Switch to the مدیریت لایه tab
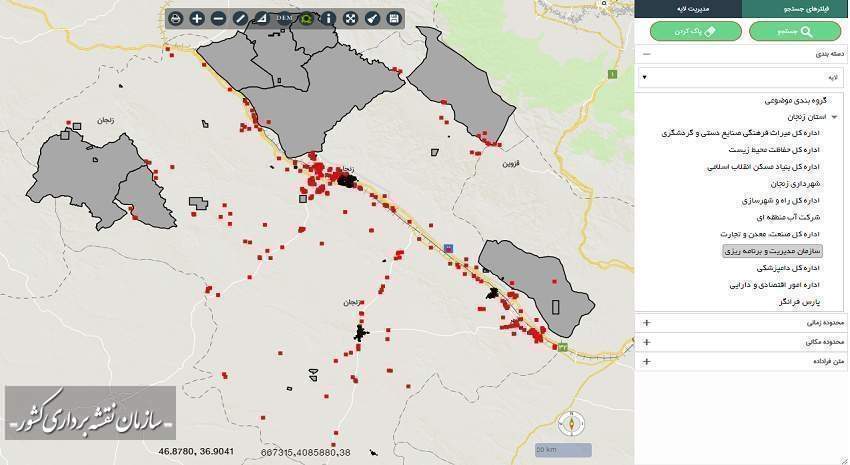 (x=688, y=8)
